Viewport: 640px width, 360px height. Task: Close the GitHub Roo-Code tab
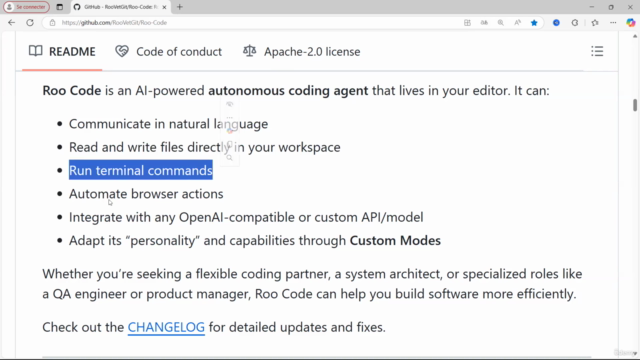coord(164,7)
